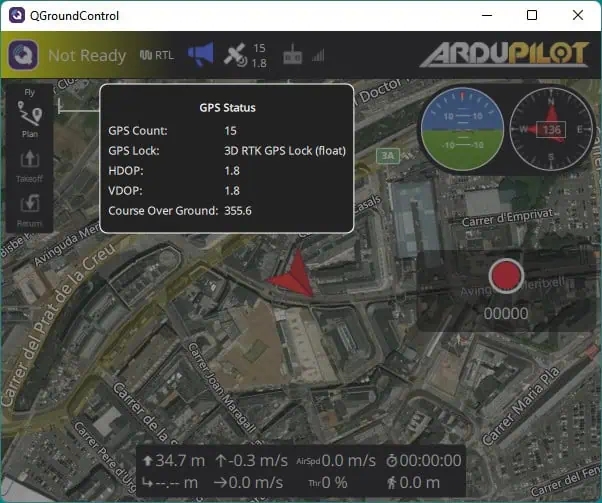Viewport: 602px width, 503px height.
Task: Click the satellite count 15 in toolbar
Action: (259, 48)
